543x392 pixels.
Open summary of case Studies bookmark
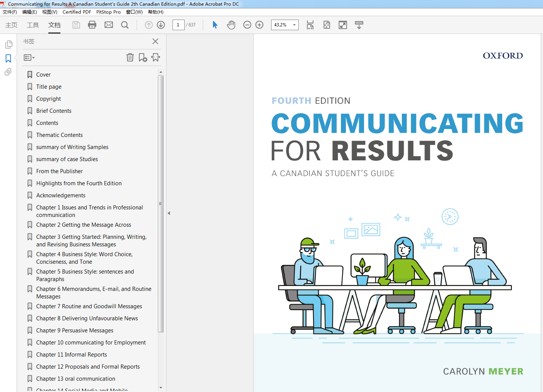(67, 159)
